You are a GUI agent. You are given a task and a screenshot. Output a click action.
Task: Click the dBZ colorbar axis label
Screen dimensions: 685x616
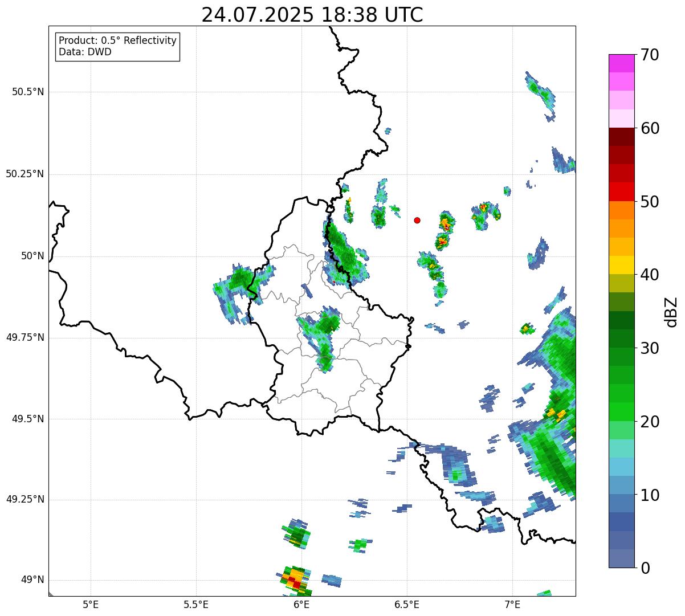[x=672, y=311]
